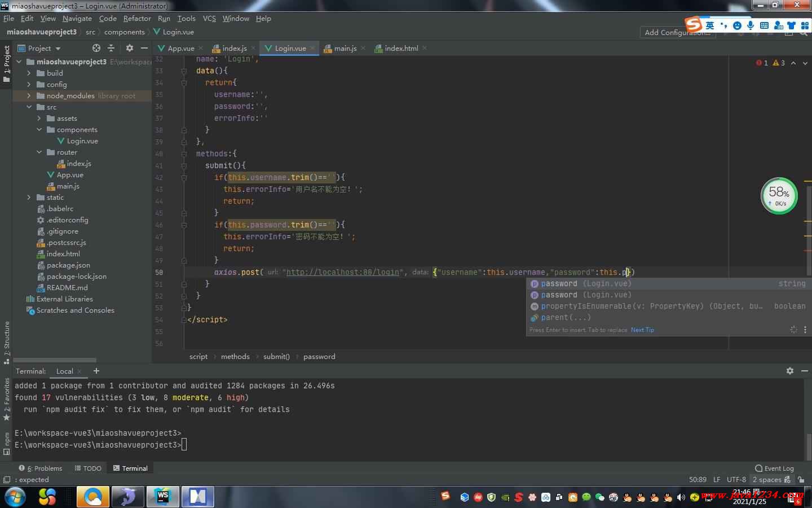Hide the Project panel with minus icon
This screenshot has height=508, width=812.
pos(144,48)
